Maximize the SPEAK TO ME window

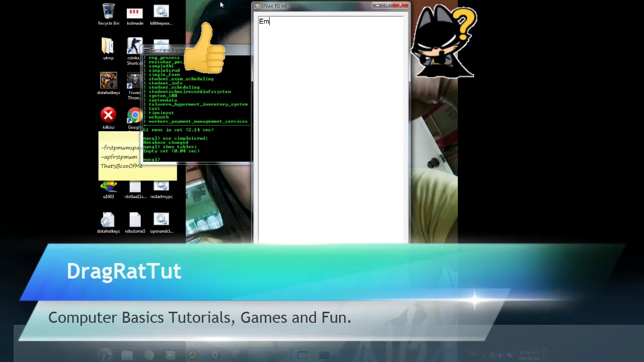point(387,6)
